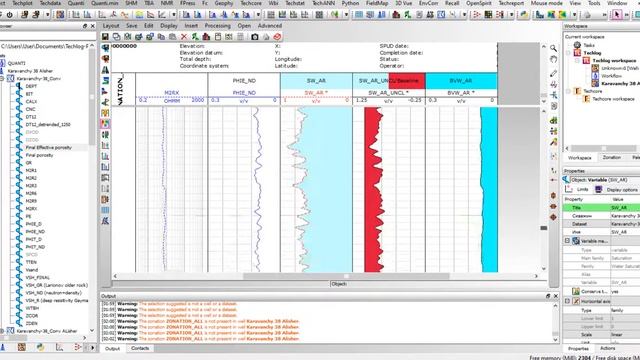Image resolution: width=640 pixels, height=360 pixels.
Task: Open the Mouse mode menu
Action: 547,3
